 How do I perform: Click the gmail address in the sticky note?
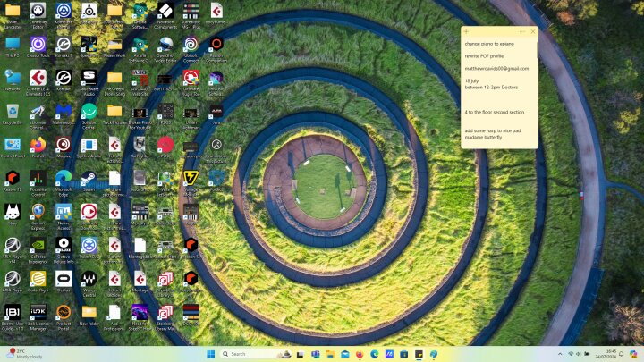496,69
